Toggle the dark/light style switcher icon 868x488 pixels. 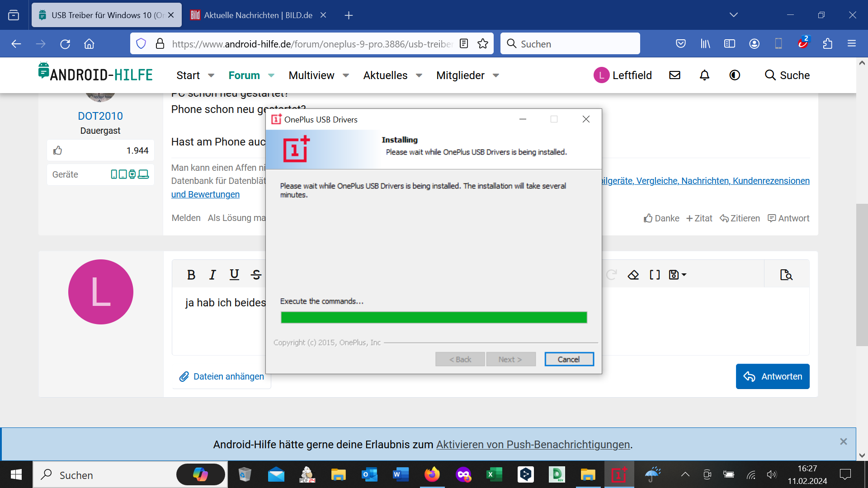(735, 75)
